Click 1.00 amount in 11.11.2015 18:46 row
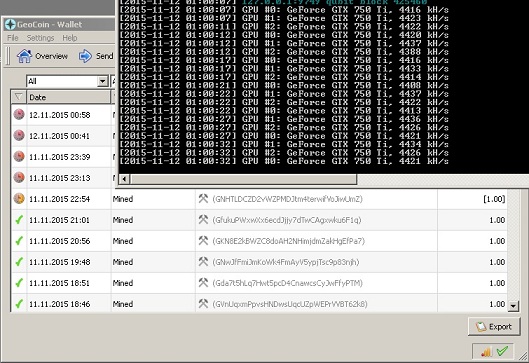Screen dimensions: 529x363 coord(497,304)
